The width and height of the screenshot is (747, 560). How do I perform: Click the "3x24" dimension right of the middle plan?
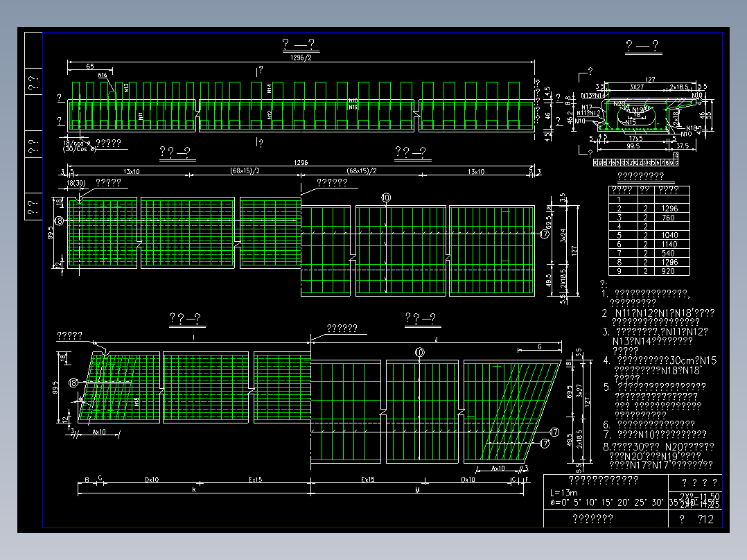pyautogui.click(x=563, y=236)
